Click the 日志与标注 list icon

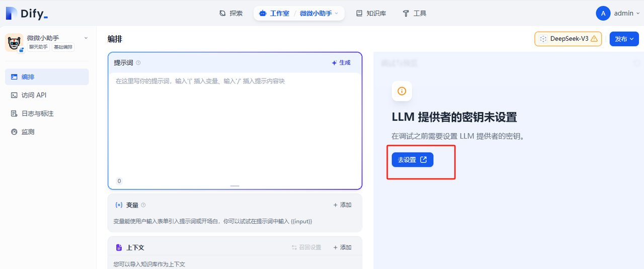point(14,113)
